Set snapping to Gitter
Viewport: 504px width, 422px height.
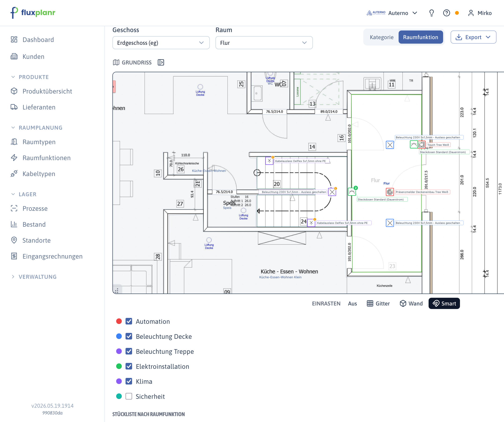point(378,303)
